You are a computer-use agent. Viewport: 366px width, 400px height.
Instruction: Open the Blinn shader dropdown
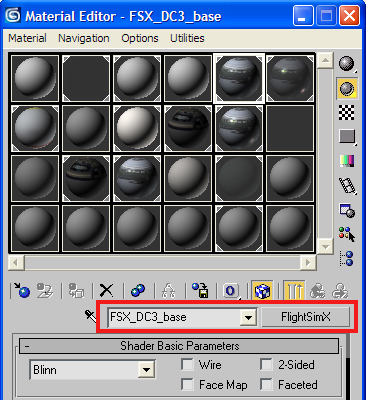point(92,369)
